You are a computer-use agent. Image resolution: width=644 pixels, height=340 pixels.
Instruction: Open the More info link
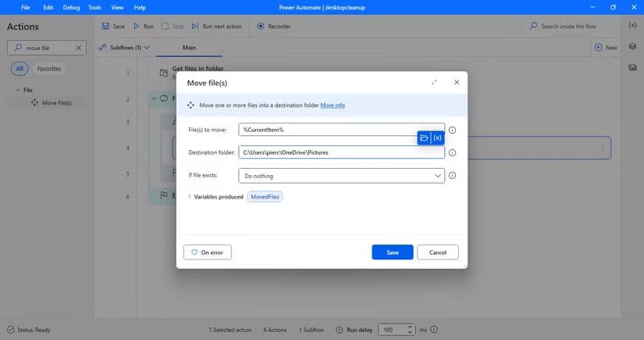point(333,106)
